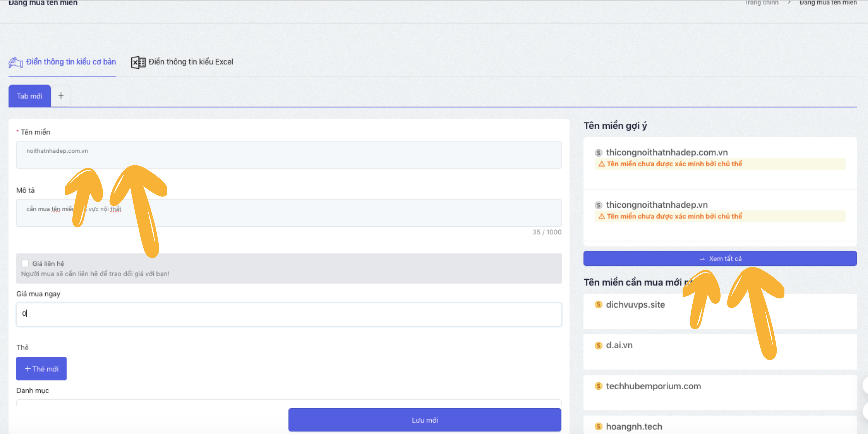Screen dimensions: 868x434
Task: Open the Danh mục category field
Action: coord(289,403)
